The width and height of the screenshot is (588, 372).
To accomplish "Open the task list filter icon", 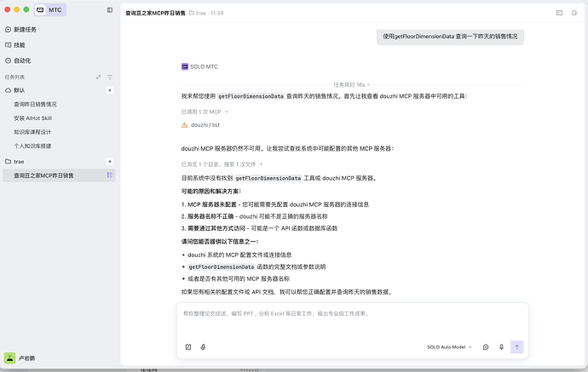I will click(x=109, y=77).
